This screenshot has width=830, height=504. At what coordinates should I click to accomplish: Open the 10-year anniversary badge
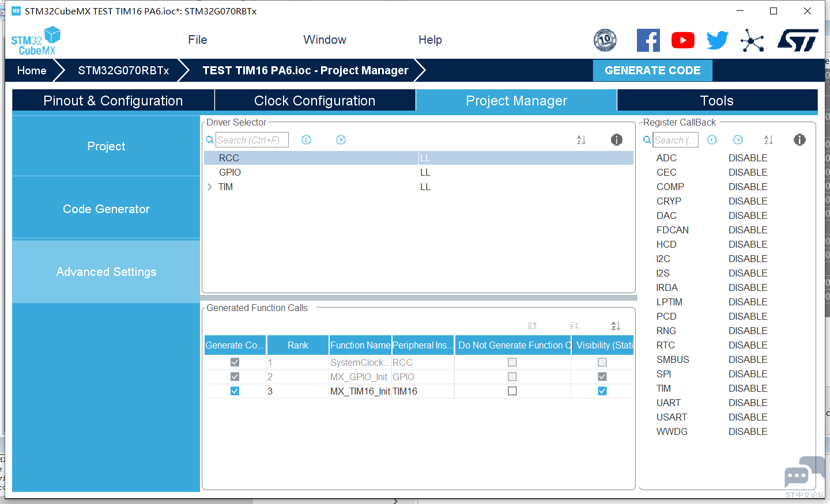tap(605, 40)
